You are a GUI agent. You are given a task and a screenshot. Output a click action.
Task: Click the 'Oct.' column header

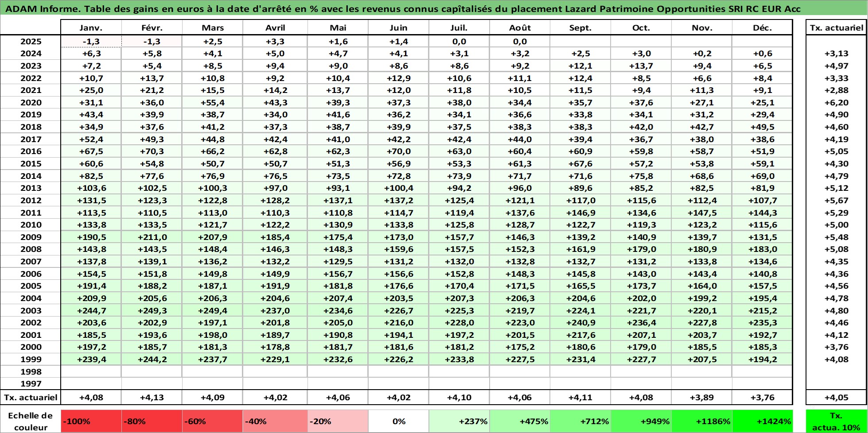coord(641,27)
